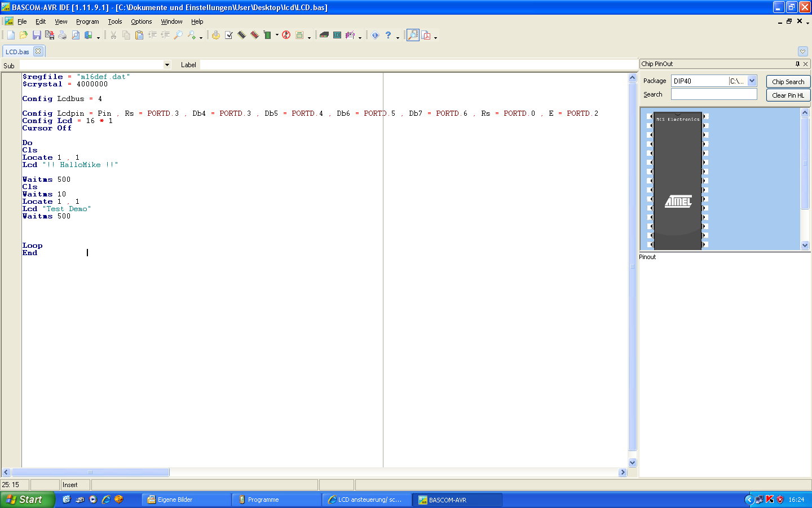812x508 pixels.
Task: Expand dropdown arrow next to Program Chip icon
Action: [277, 35]
